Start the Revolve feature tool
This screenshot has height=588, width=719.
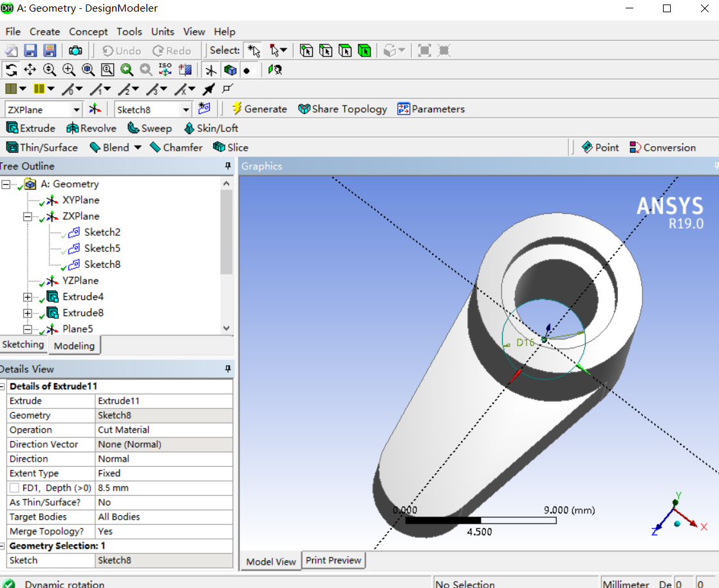pos(91,128)
